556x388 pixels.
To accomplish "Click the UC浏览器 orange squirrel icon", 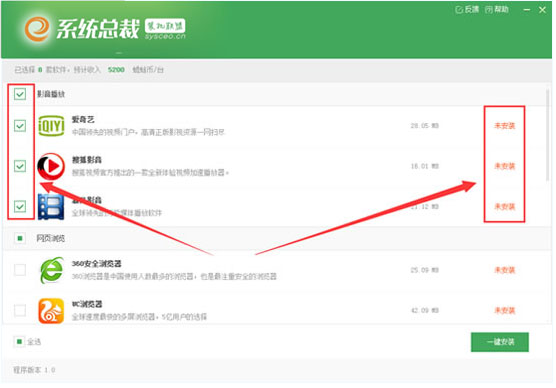I will [x=51, y=311].
